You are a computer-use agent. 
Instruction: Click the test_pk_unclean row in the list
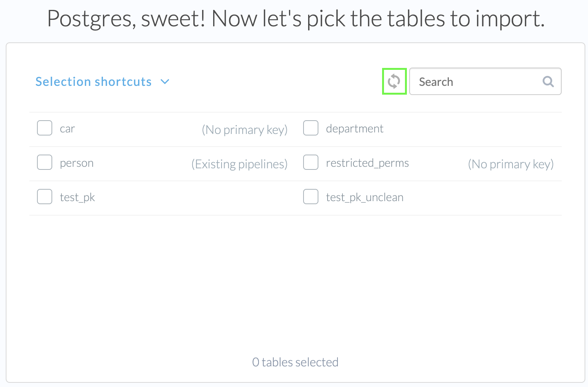pyautogui.click(x=364, y=197)
